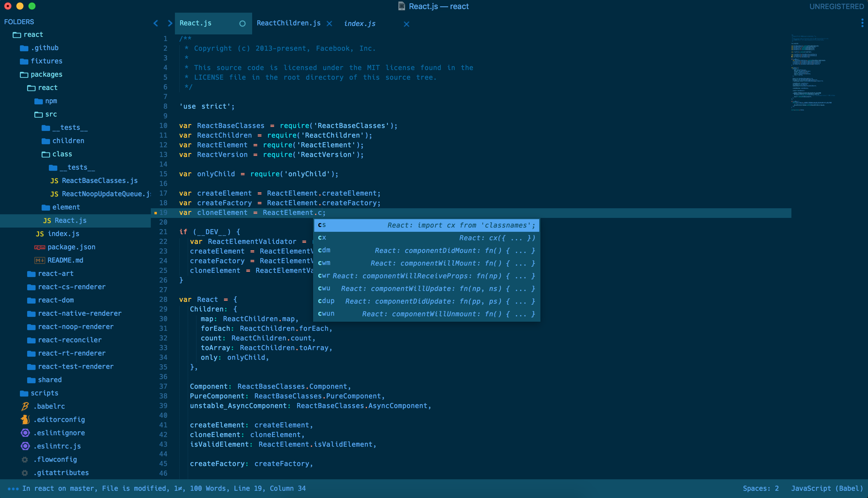Expand the fixtures folder

pyautogui.click(x=41, y=61)
